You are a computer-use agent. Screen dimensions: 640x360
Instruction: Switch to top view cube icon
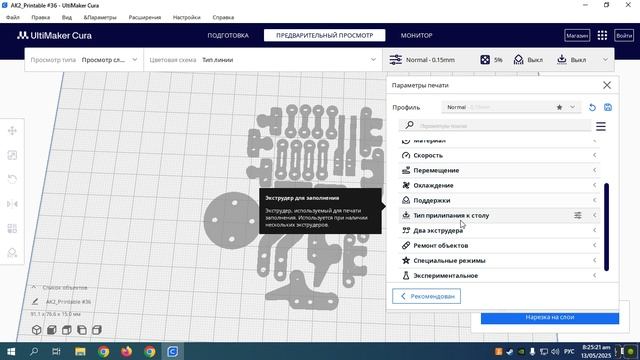tap(67, 330)
